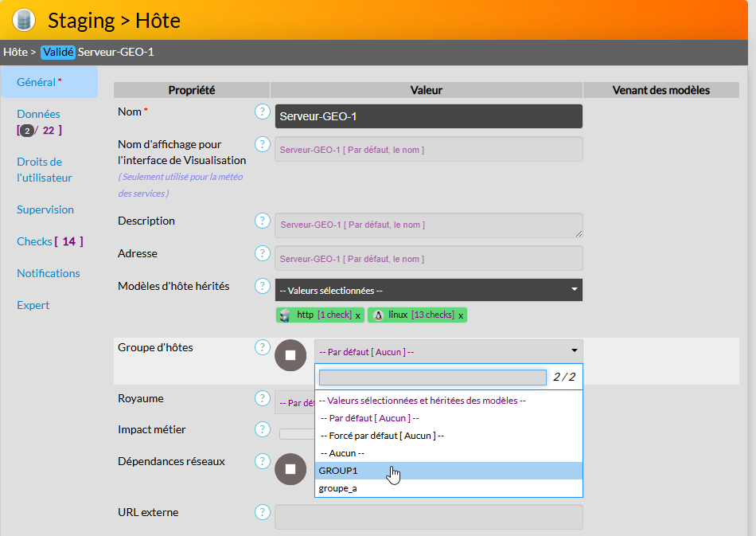This screenshot has height=536, width=756.
Task: Click the help icon next to Nom
Action: point(263,112)
